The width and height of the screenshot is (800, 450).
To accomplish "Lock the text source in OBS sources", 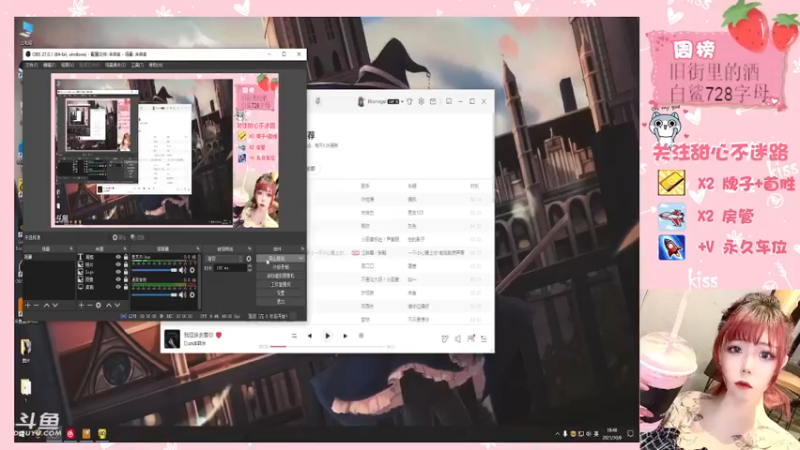I will pos(126,257).
